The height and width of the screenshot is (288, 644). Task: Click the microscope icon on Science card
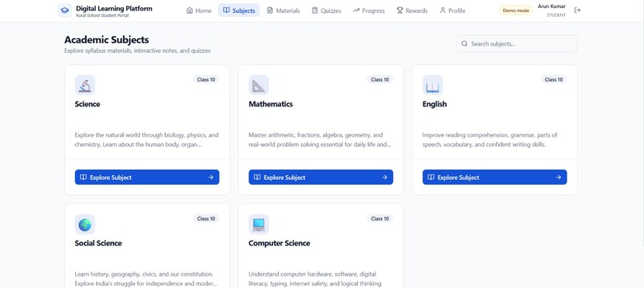(85, 85)
